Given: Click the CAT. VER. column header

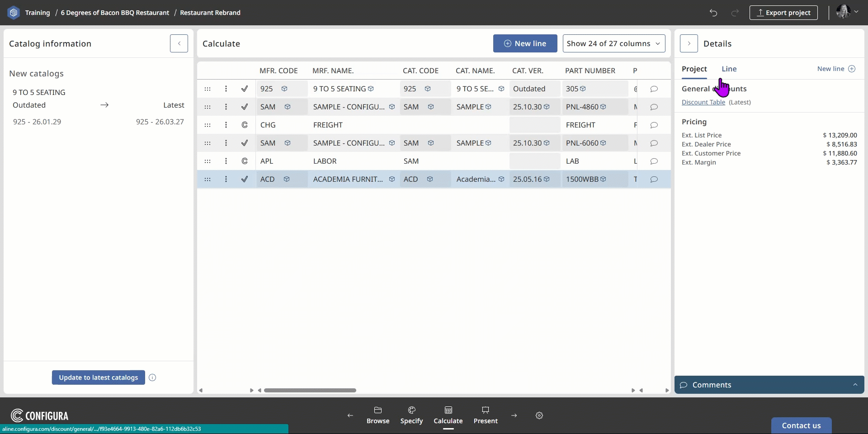Looking at the screenshot, I should [x=528, y=71].
